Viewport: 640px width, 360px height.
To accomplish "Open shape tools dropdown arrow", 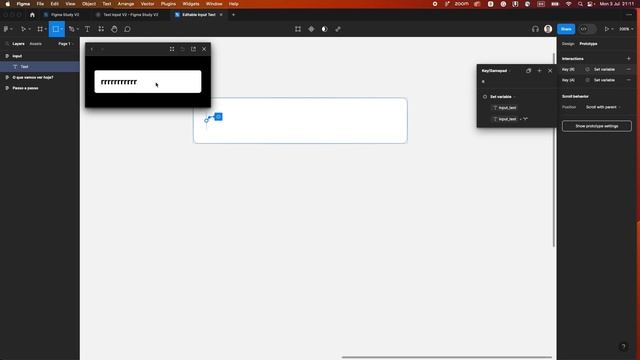I will (62, 29).
